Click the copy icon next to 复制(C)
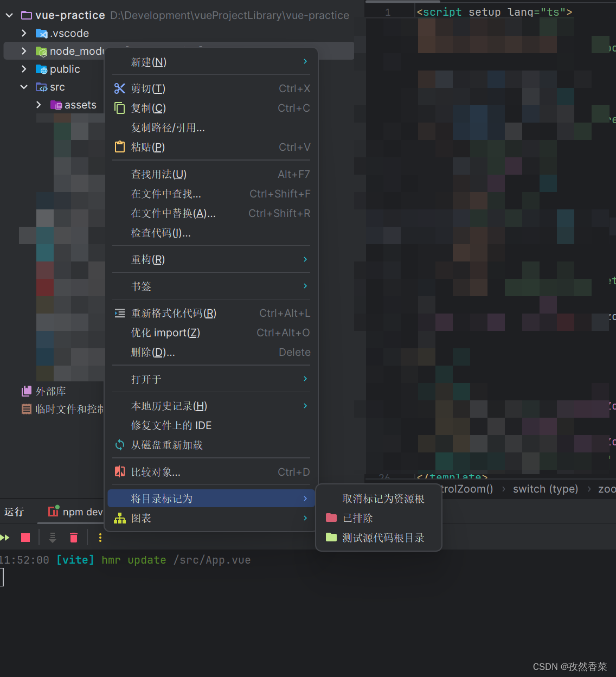This screenshot has height=677, width=616. pos(119,107)
